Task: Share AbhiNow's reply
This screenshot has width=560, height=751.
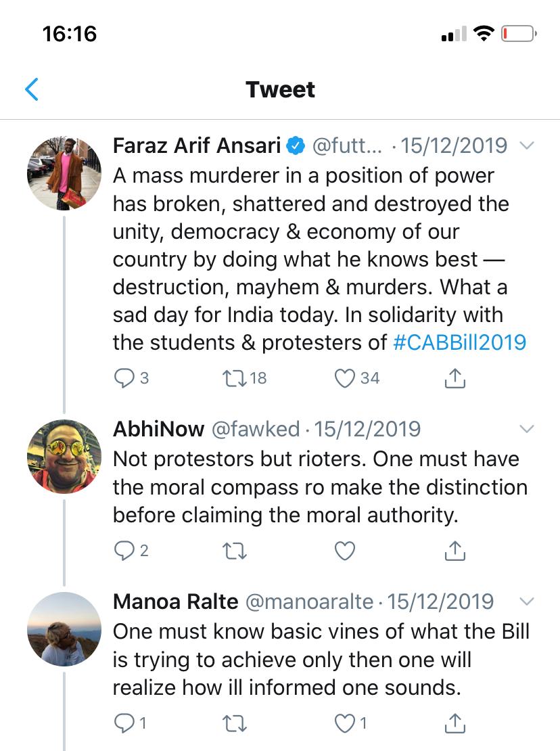Action: (x=455, y=551)
